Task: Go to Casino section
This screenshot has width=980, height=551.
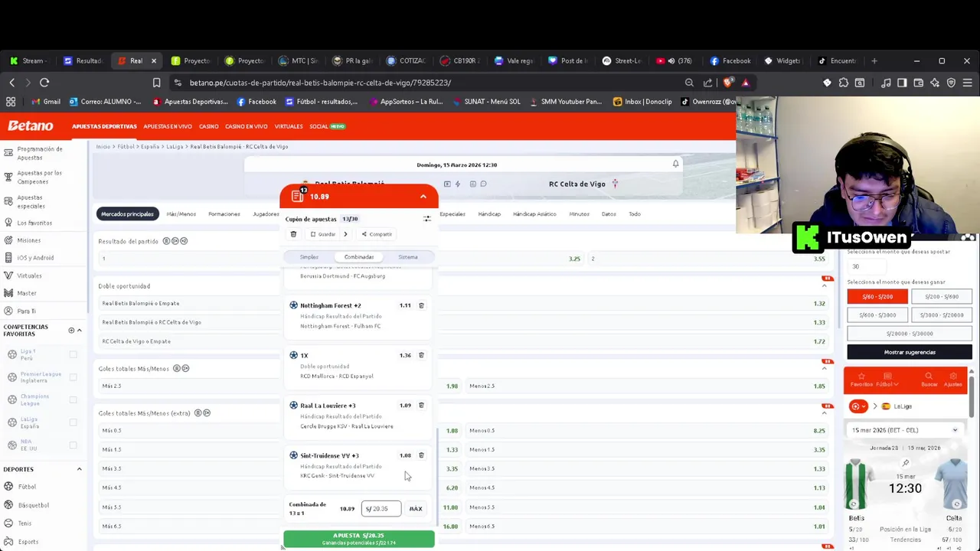Action: click(x=208, y=126)
